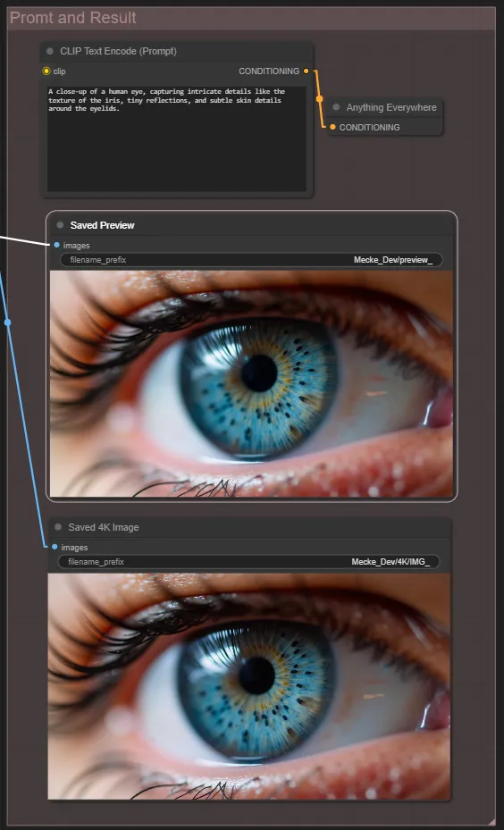Viewport: 504px width, 830px height.
Task: Select the Saved 4K Image eye thumbnail
Action: pos(248,686)
